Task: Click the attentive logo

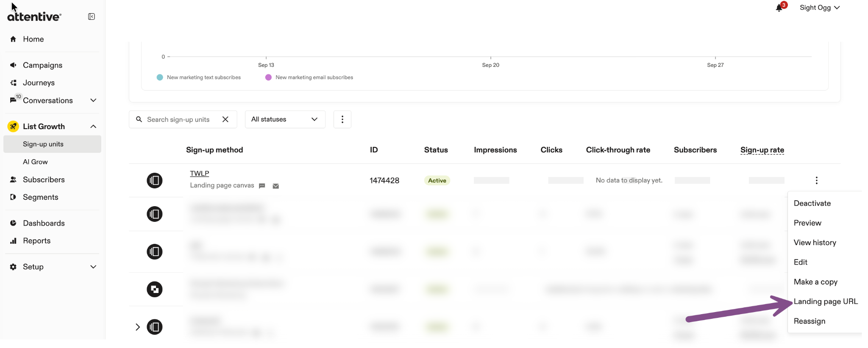Action: click(x=34, y=17)
